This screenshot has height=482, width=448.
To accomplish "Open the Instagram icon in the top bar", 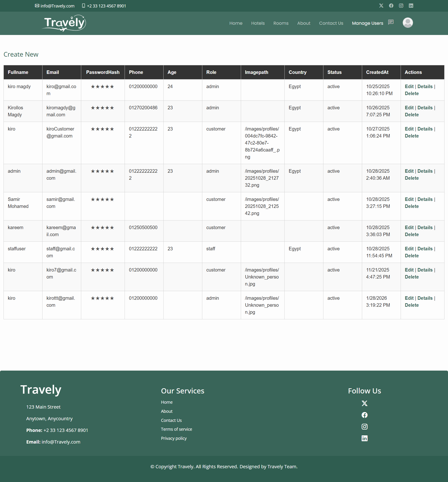I will (401, 6).
